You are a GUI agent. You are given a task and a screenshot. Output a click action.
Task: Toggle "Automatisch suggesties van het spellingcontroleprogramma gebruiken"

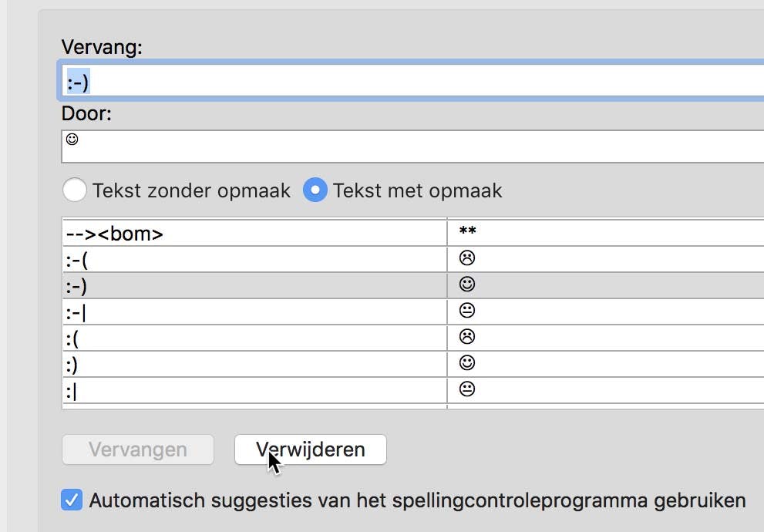[71, 500]
